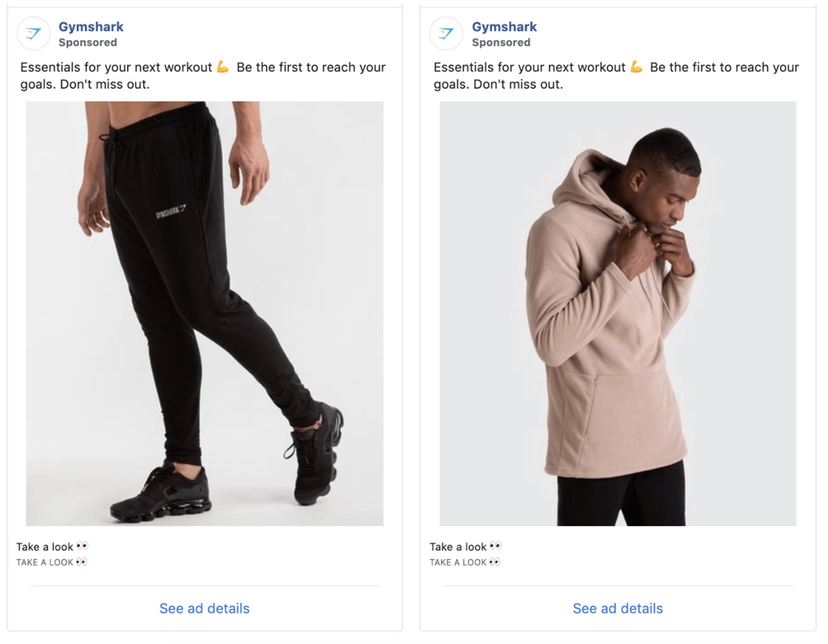Screen dimensions: 828x644
Task: Click the Sponsored label on the hoodie ad
Action: pyautogui.click(x=501, y=43)
